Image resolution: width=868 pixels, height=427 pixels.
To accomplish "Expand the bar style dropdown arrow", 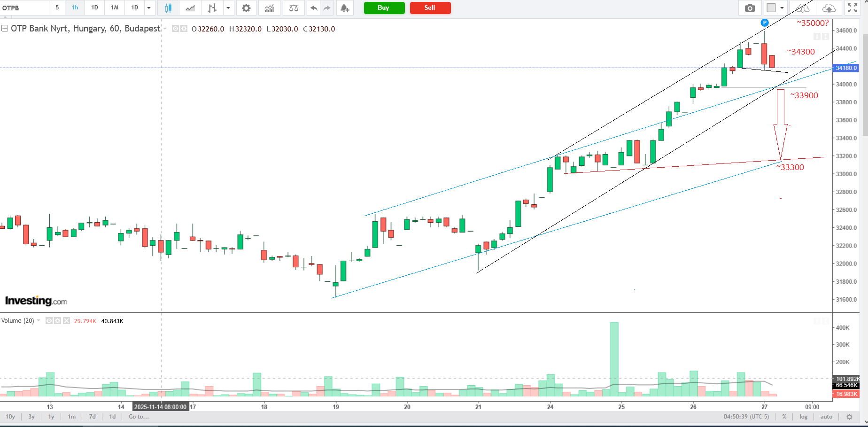I will (x=228, y=8).
